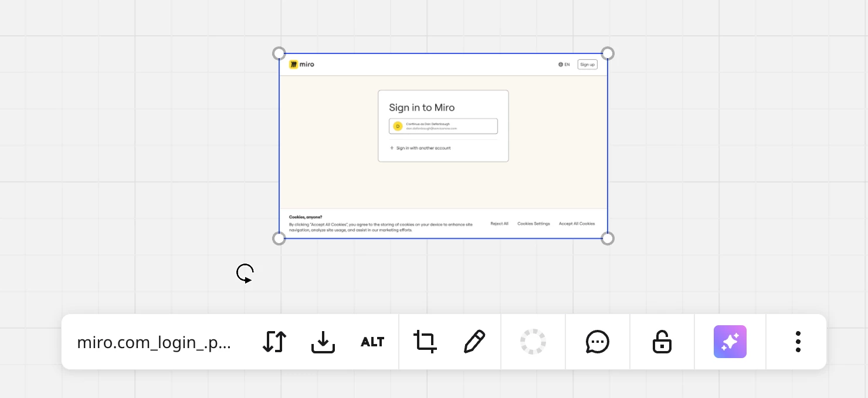
Task: Open the AI sparkle assistant button
Action: pos(730,342)
